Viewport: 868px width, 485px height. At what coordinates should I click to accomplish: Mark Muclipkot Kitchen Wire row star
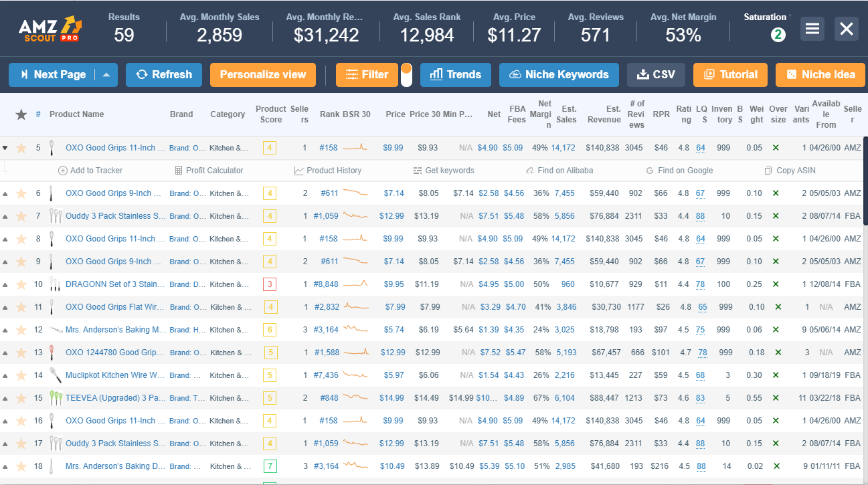tap(21, 375)
